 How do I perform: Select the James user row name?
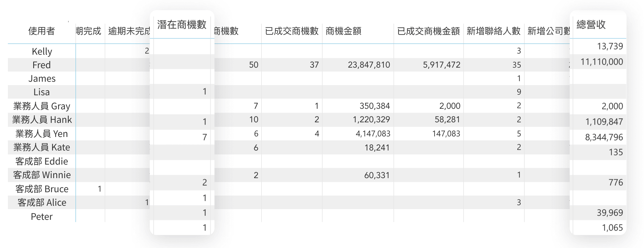pos(42,79)
